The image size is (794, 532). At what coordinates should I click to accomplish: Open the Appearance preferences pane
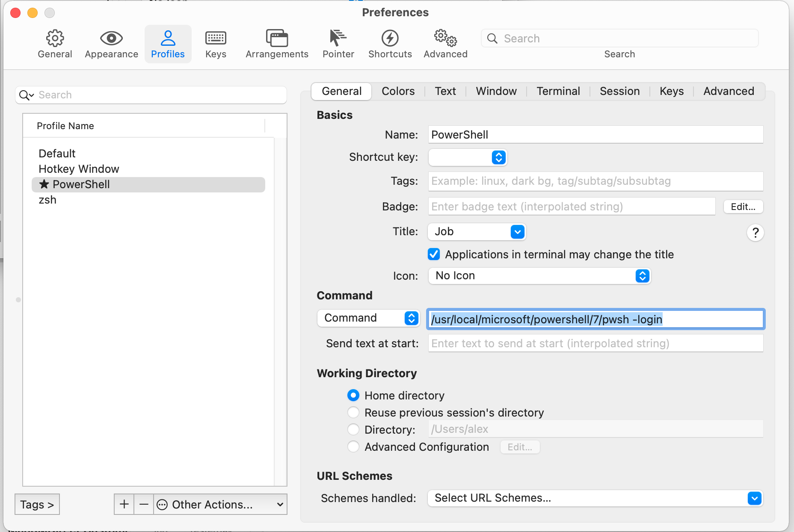pyautogui.click(x=111, y=43)
